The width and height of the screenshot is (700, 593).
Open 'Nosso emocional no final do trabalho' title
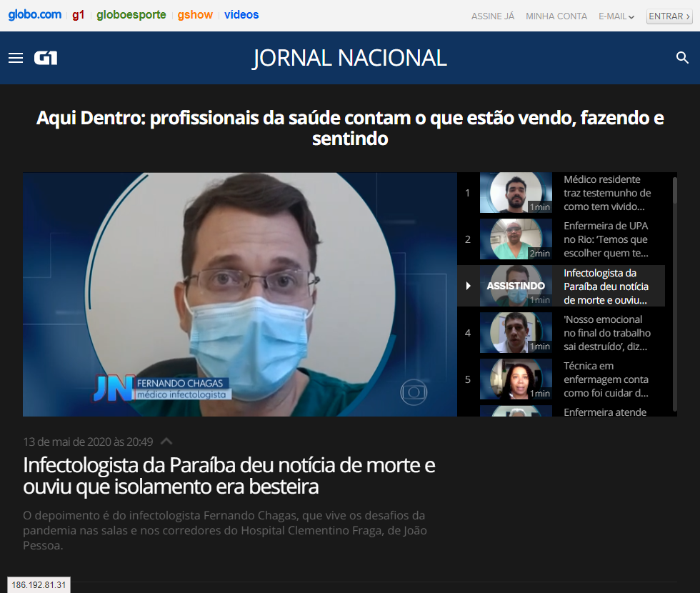[x=607, y=333]
